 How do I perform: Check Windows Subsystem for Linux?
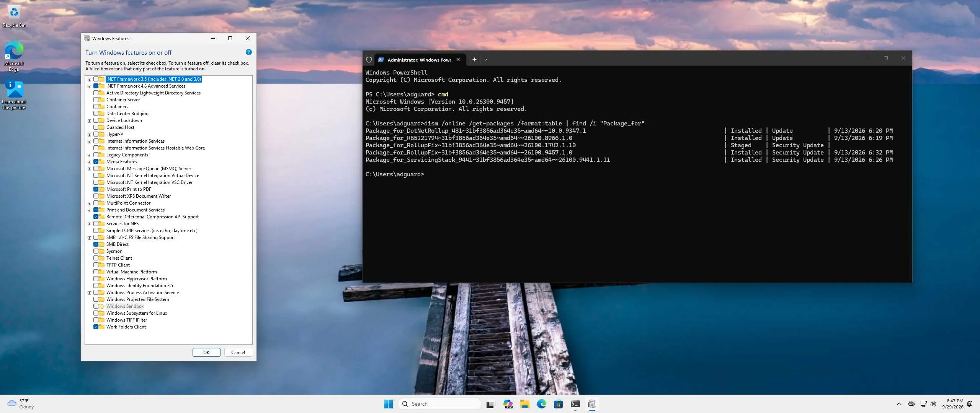click(x=96, y=313)
